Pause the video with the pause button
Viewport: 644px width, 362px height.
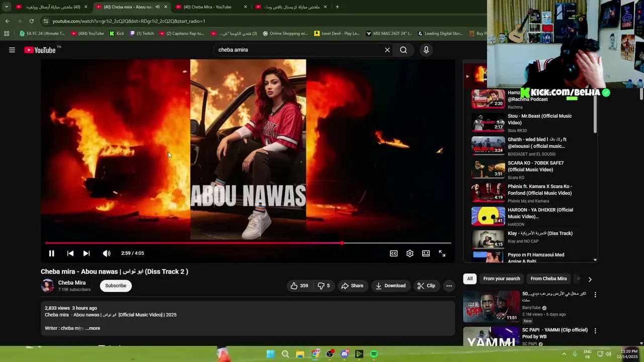51,253
